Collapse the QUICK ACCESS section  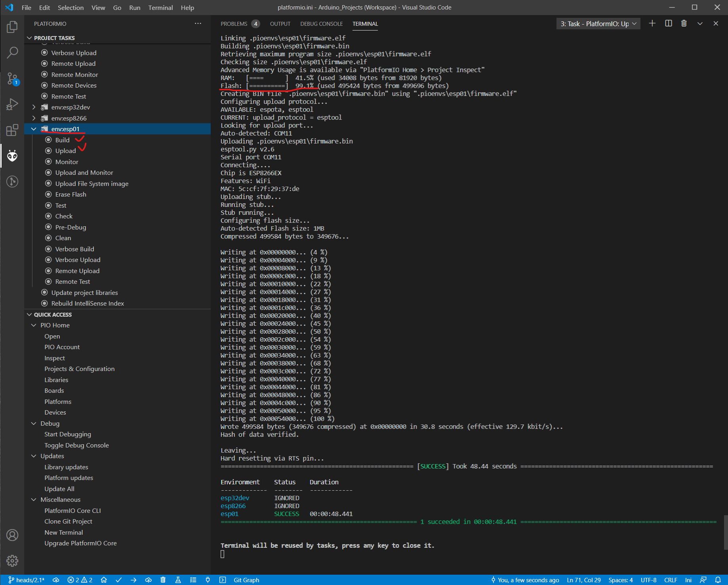pyautogui.click(x=29, y=314)
